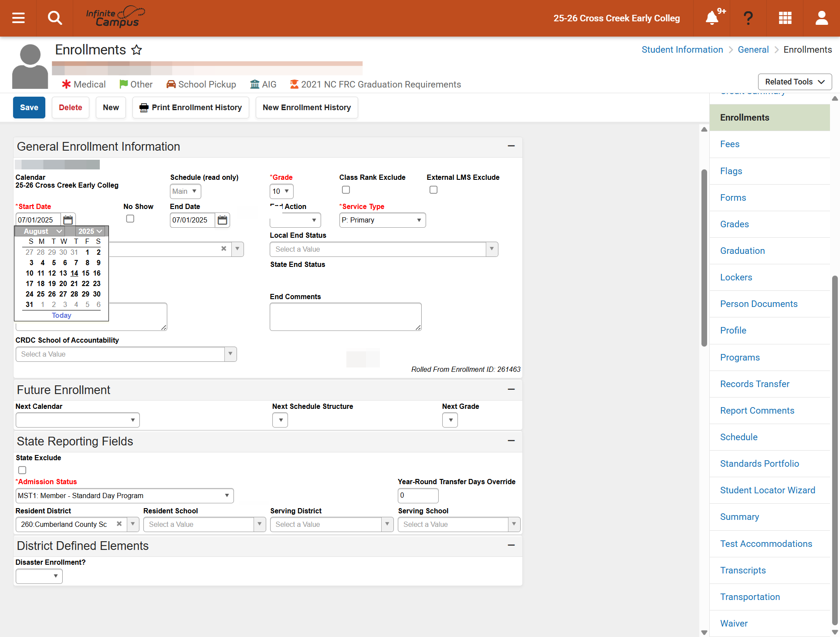
Task: Favorite Enrollments with the star icon
Action: tap(137, 50)
